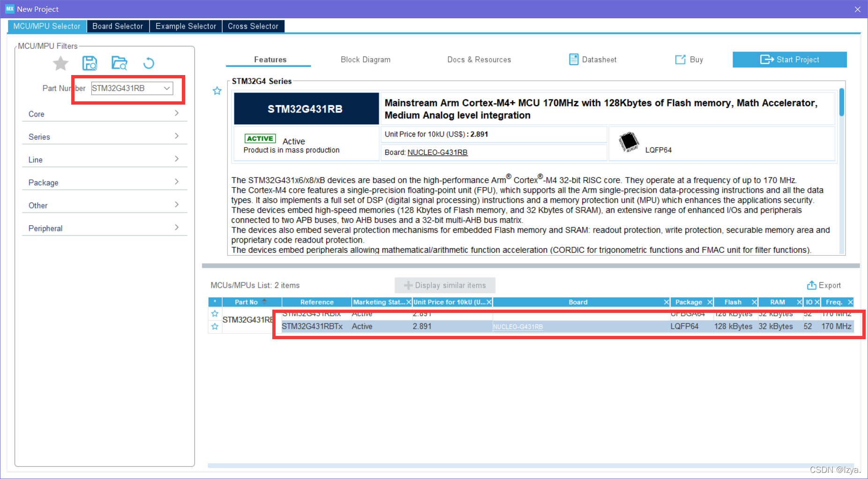Screen dimensions: 868x479
Task: Open the Part Number dropdown arrow
Action: coord(167,88)
